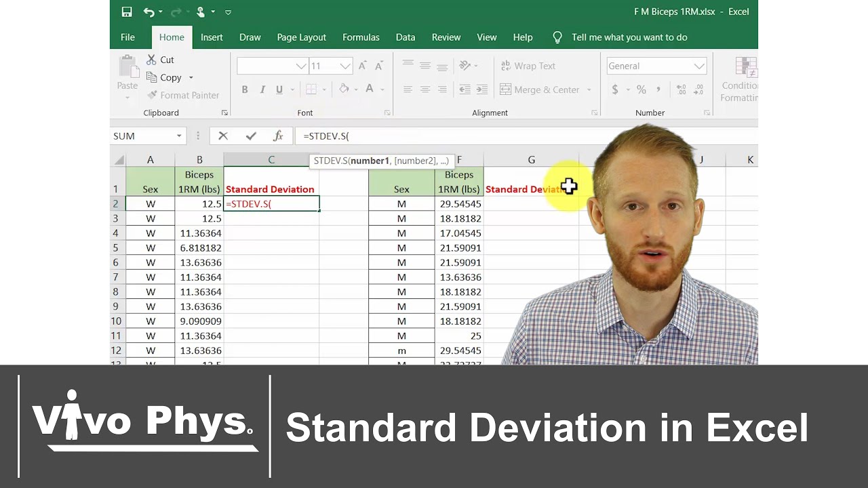
Task: Click Merge & Center button
Action: click(x=540, y=89)
